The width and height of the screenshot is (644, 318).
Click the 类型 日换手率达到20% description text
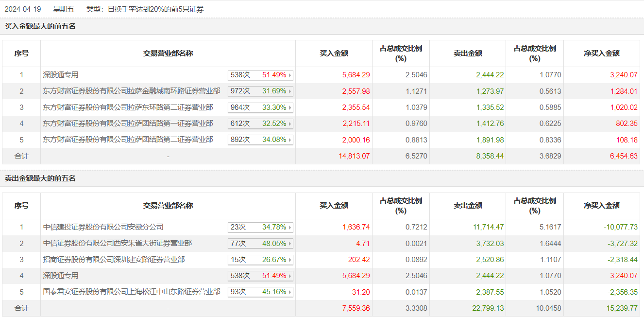point(145,9)
